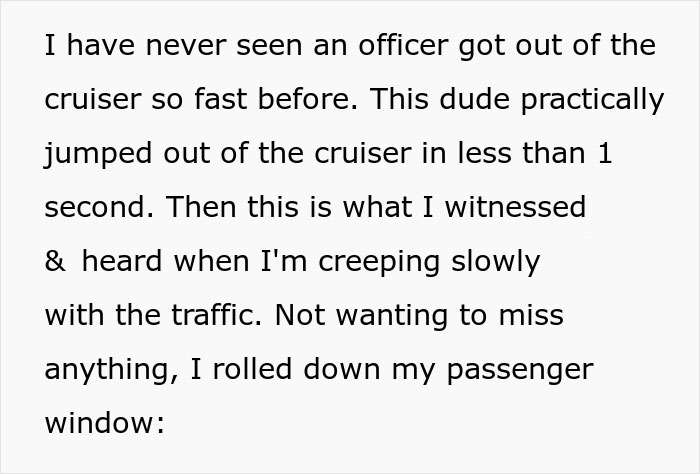Click the word "anything," in the text
The height and width of the screenshot is (474, 700).
point(112,371)
